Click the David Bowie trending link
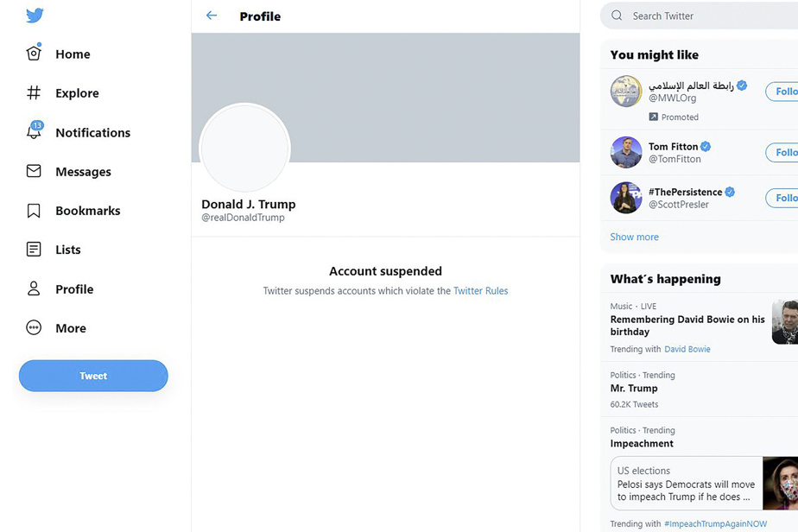 pyautogui.click(x=687, y=349)
